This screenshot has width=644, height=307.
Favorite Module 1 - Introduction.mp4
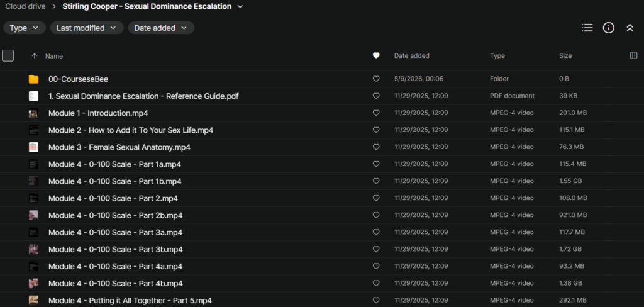point(376,113)
